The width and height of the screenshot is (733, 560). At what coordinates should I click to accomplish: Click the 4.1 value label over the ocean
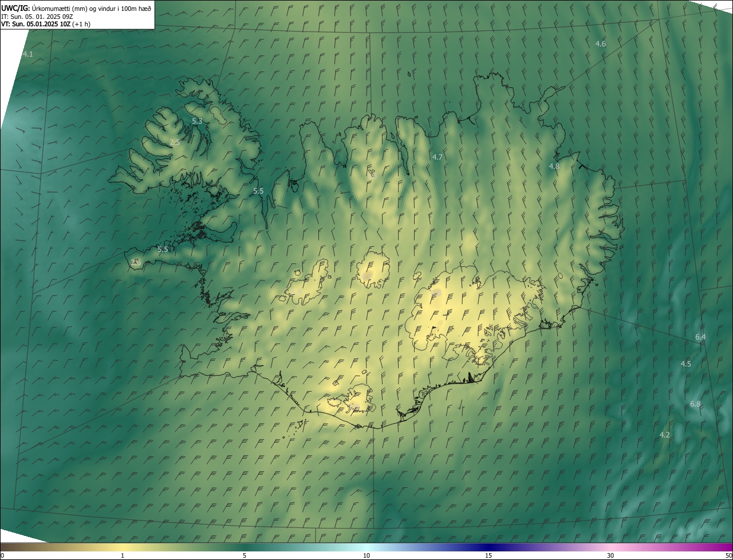pyautogui.click(x=27, y=54)
